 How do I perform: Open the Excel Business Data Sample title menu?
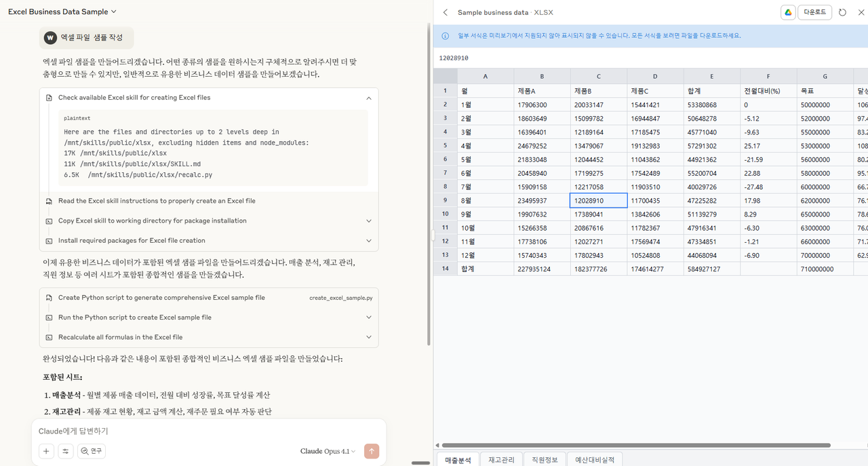point(62,12)
